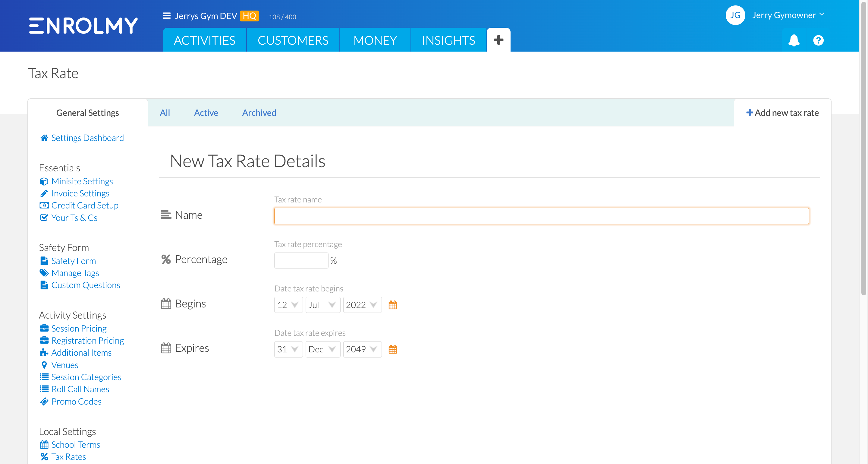Open the Tax Rates link
This screenshot has width=868, height=464.
69,457
